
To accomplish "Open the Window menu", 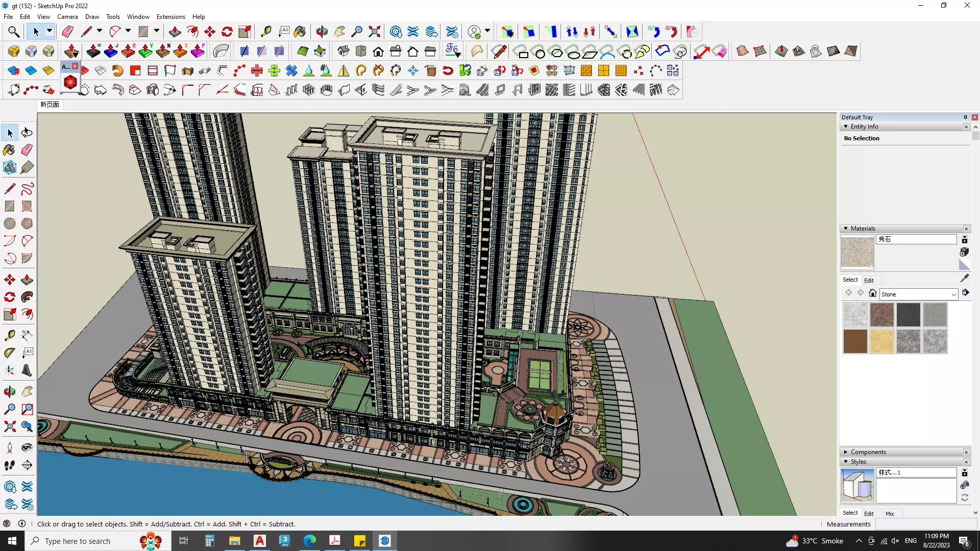I will (138, 17).
